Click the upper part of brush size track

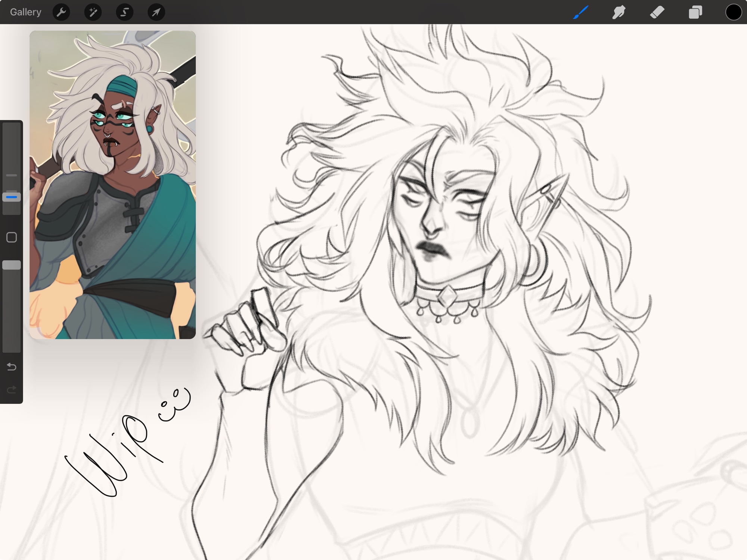(12, 146)
